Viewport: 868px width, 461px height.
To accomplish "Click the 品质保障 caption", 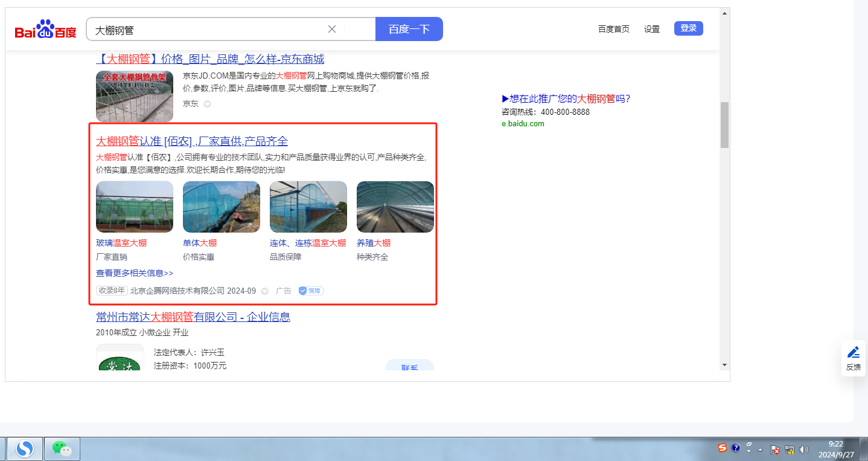I will coord(286,257).
